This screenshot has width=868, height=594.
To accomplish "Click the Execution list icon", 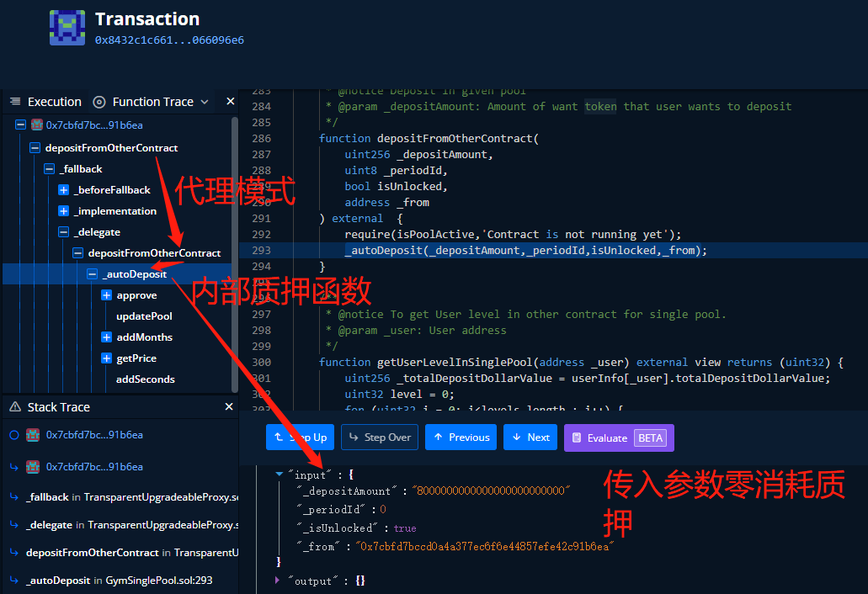I will coord(15,101).
